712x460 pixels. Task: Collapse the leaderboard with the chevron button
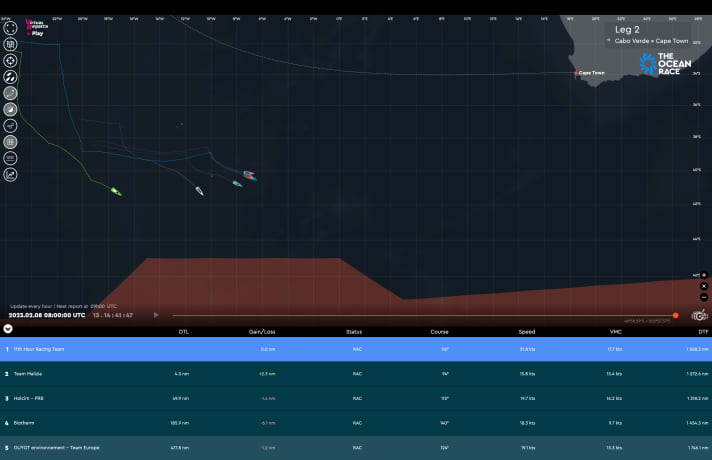(x=8, y=329)
